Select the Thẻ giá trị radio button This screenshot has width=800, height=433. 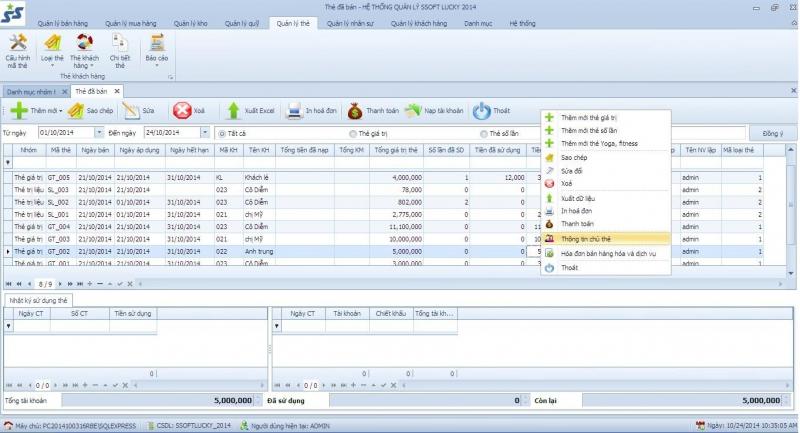[352, 133]
